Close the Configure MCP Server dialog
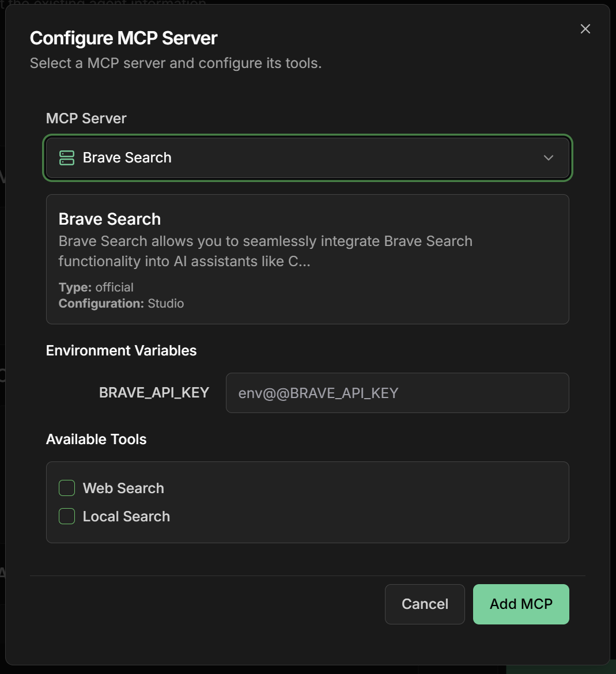This screenshot has height=674, width=616. [585, 28]
